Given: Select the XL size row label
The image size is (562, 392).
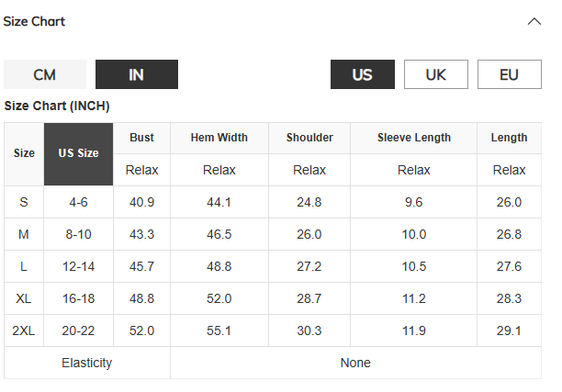Looking at the screenshot, I should coord(24,298).
